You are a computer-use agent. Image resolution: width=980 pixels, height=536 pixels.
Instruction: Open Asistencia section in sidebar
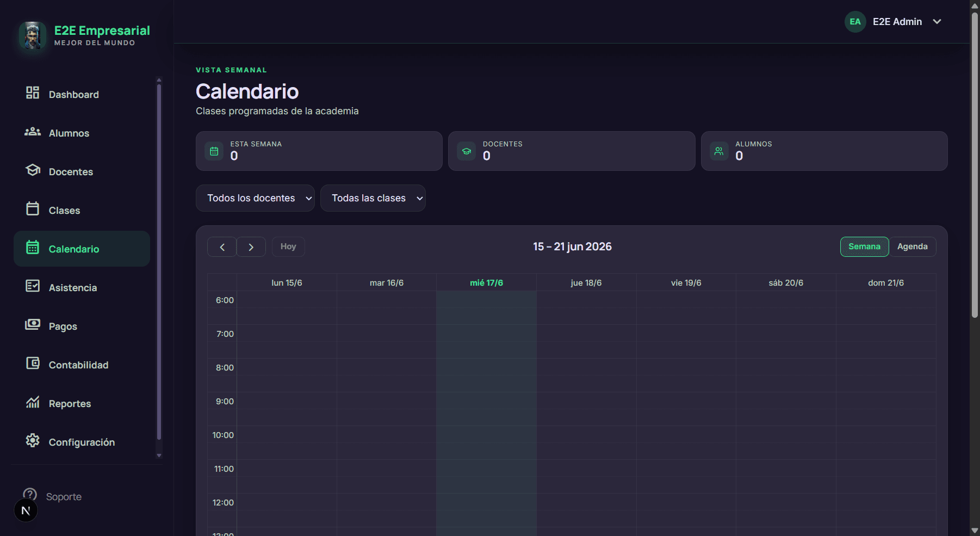tap(82, 287)
